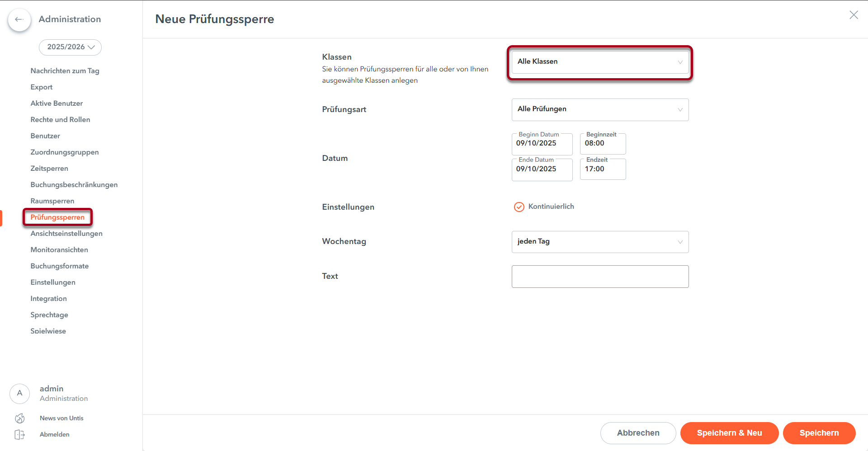
Task: Click the News von Untis flame icon
Action: point(20,418)
